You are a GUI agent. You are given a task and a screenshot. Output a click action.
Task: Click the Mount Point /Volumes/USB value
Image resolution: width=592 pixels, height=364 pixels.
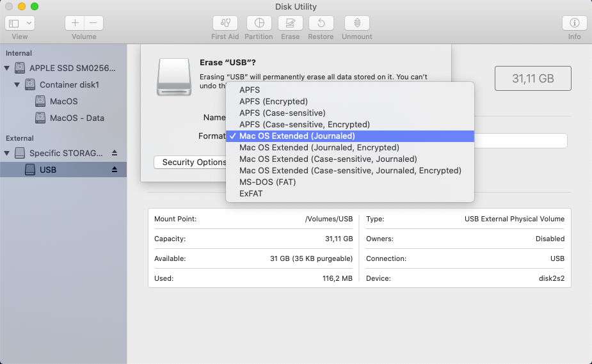coord(329,219)
